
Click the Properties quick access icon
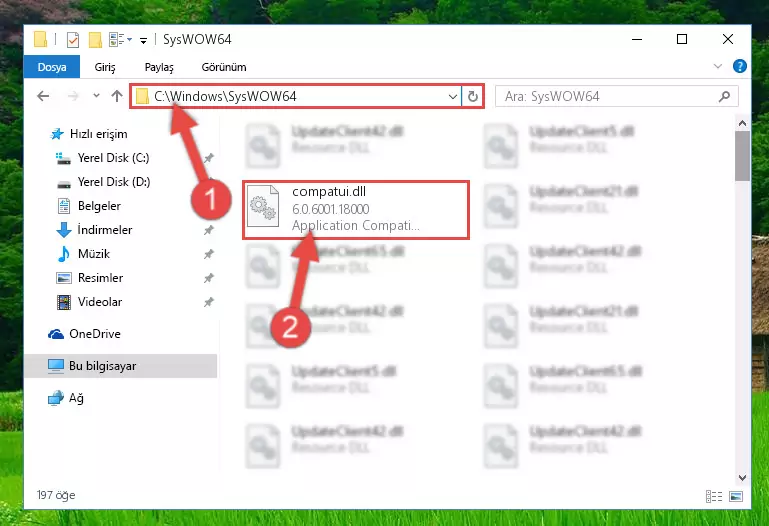coord(73,40)
